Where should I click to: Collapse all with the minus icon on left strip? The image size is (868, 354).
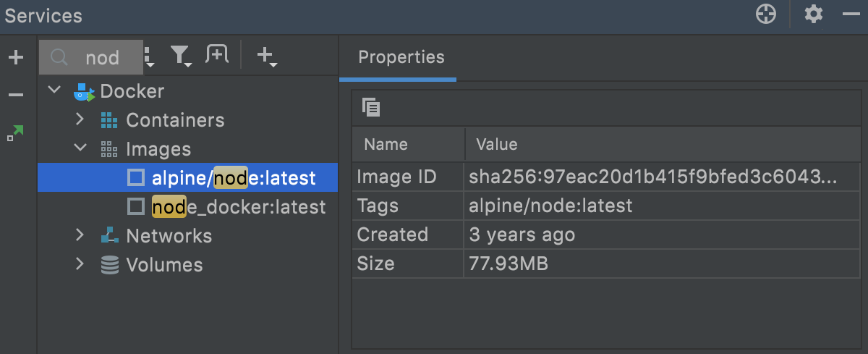(16, 95)
